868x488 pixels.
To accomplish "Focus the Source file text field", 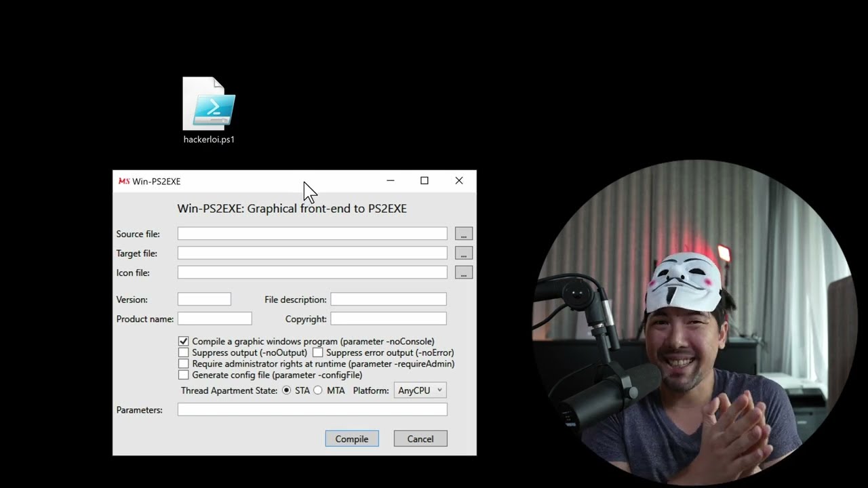I will point(312,234).
